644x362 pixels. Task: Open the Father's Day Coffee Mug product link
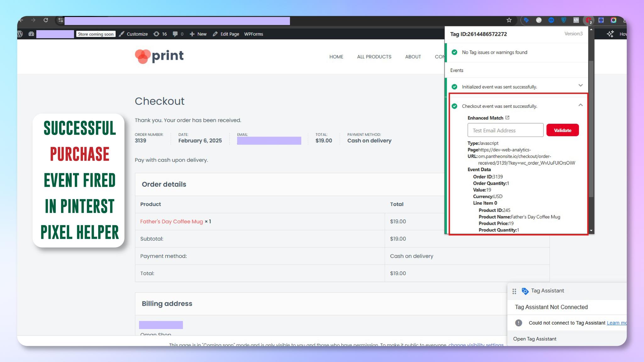tap(171, 221)
